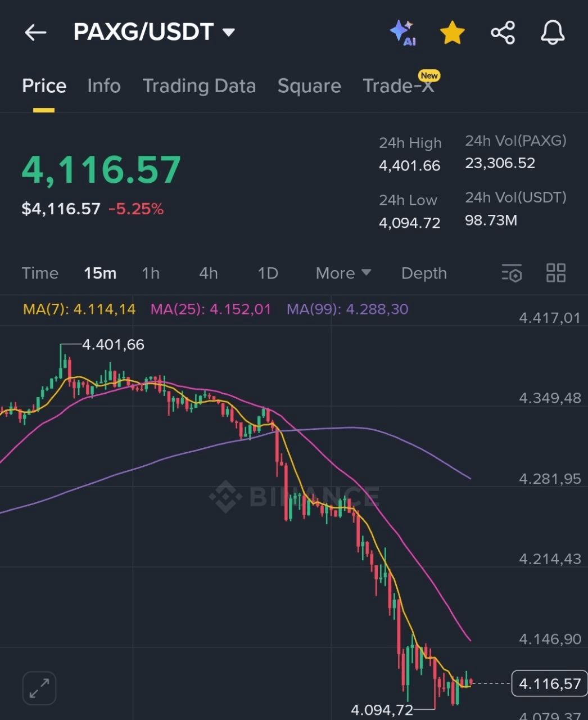The width and height of the screenshot is (588, 720).
Task: Switch to the 1D interval
Action: pos(268,273)
